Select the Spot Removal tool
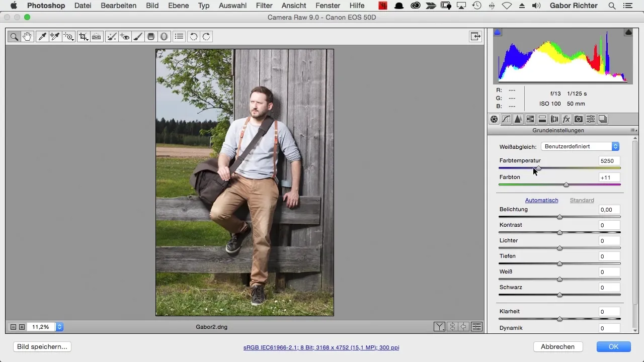 click(x=112, y=36)
